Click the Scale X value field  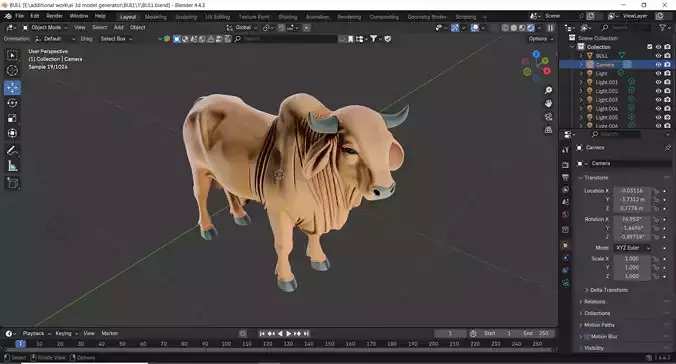pyautogui.click(x=632, y=259)
